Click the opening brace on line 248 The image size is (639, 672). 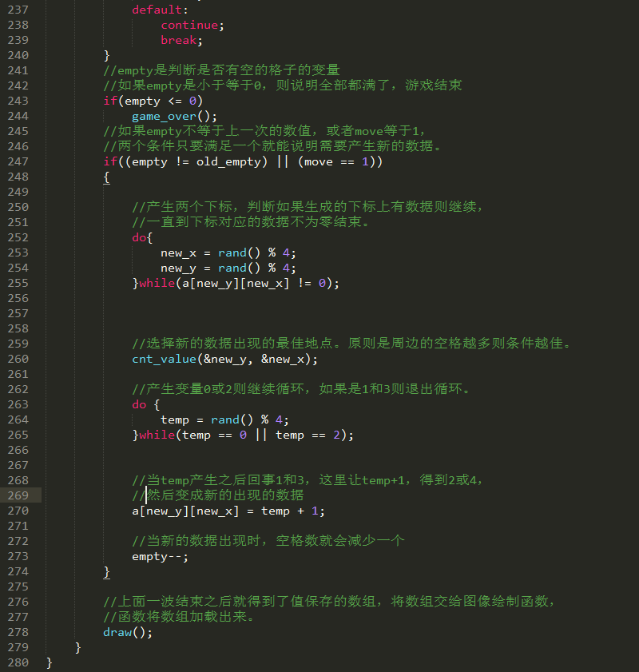coord(107,177)
